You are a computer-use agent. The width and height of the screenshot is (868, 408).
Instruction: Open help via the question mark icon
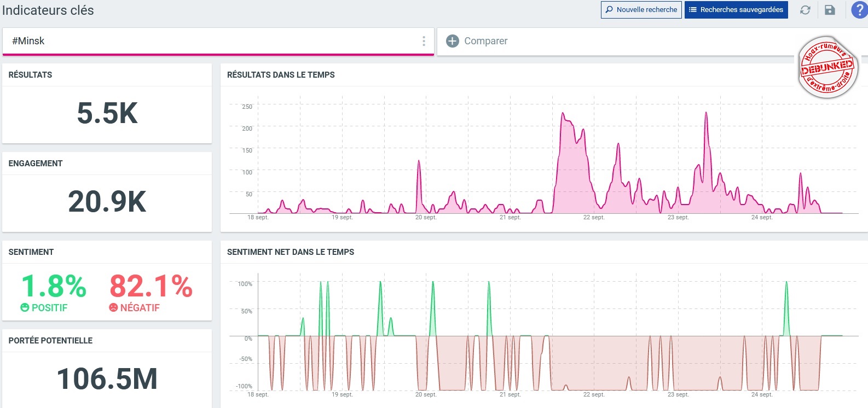pos(859,10)
